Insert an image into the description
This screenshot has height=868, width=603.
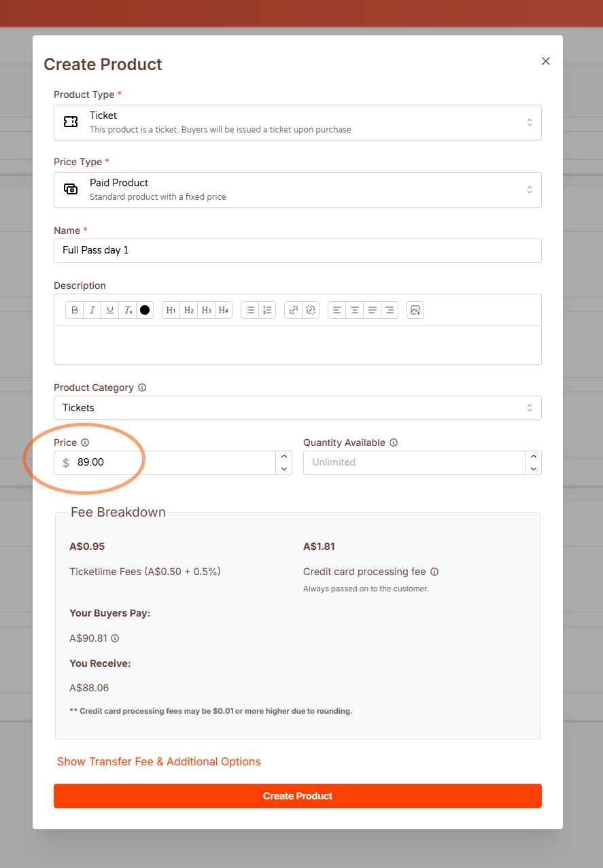(x=415, y=310)
